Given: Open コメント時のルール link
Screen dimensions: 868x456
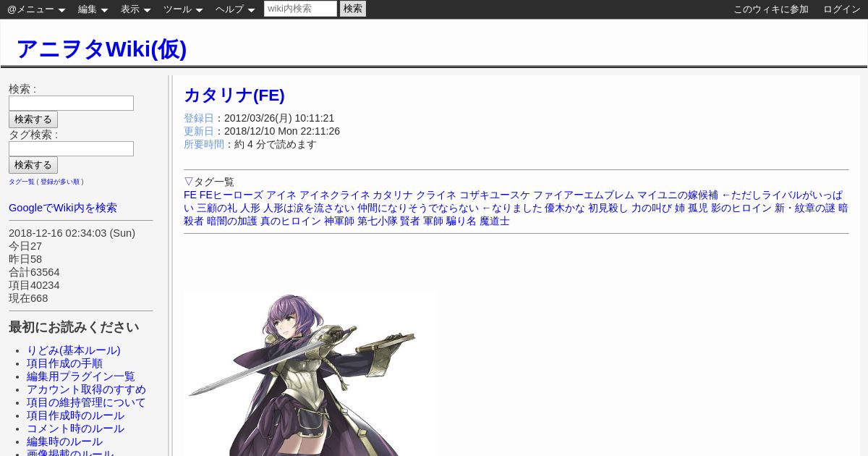Looking at the screenshot, I should [x=75, y=428].
